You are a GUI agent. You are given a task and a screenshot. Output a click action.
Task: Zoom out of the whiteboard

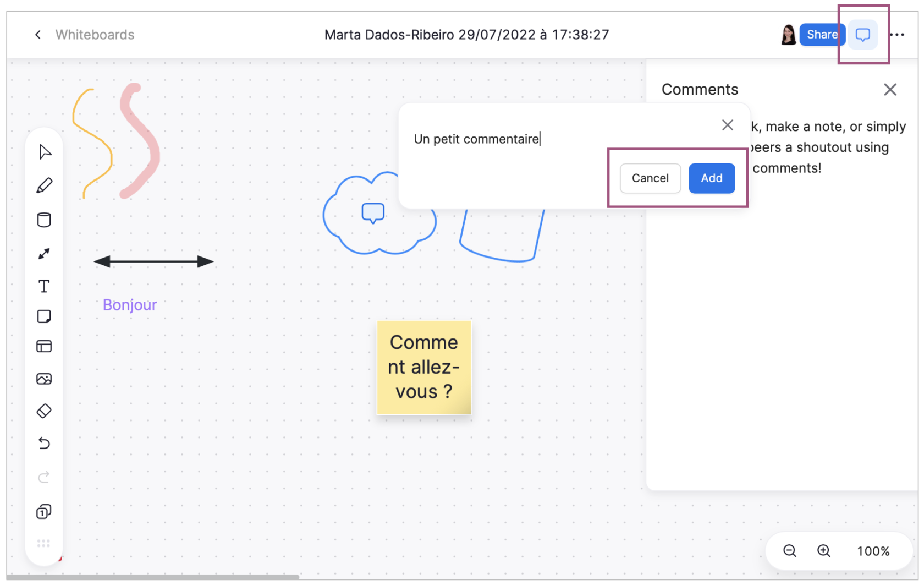pos(790,551)
